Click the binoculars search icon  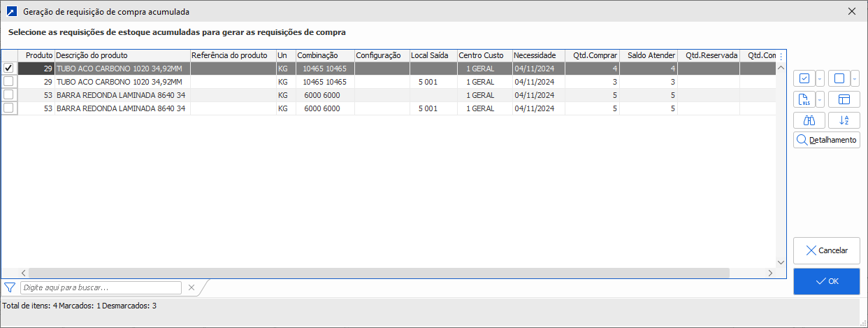[x=809, y=120]
